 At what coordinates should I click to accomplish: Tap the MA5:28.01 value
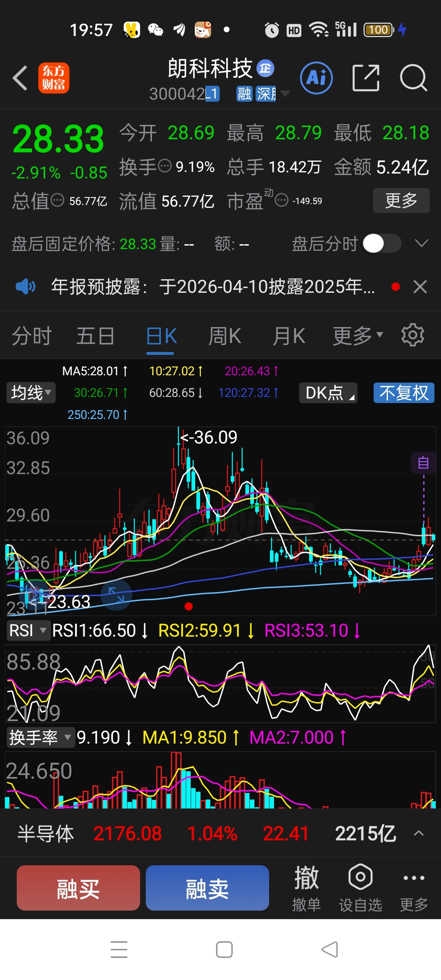(x=95, y=371)
